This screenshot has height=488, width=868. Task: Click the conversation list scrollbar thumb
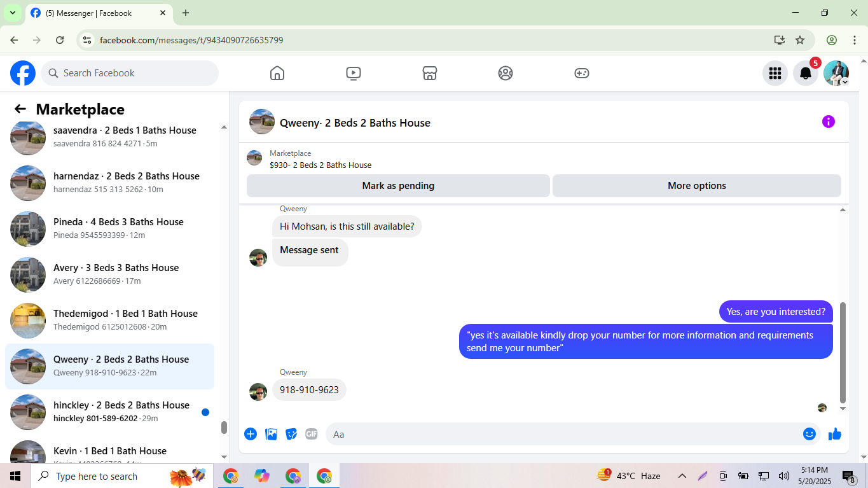pyautogui.click(x=224, y=428)
